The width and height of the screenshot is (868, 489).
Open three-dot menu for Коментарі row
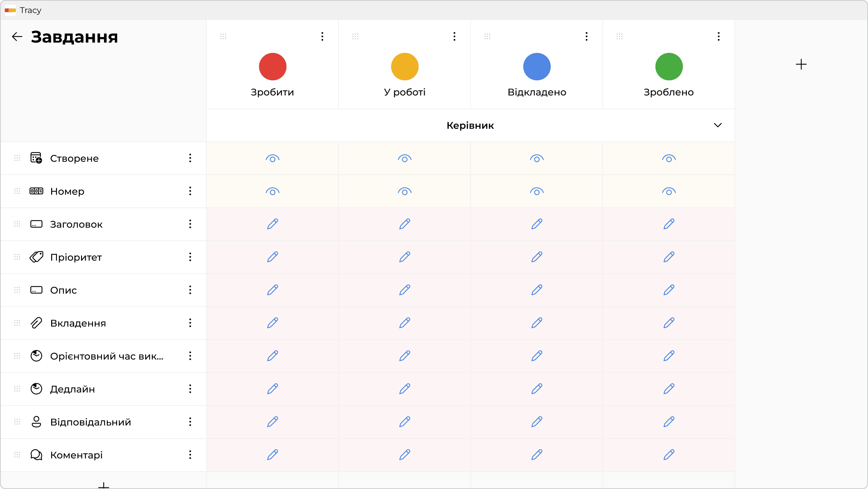pyautogui.click(x=190, y=455)
